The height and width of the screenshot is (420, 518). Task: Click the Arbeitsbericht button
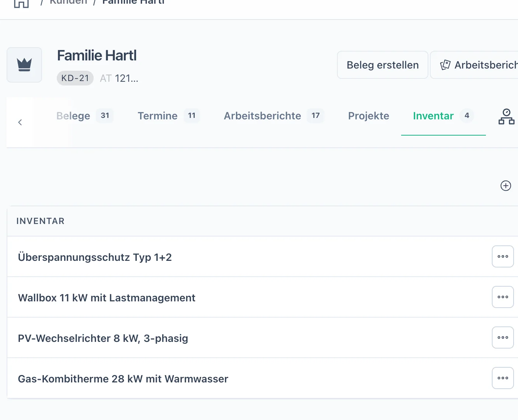tap(474, 65)
